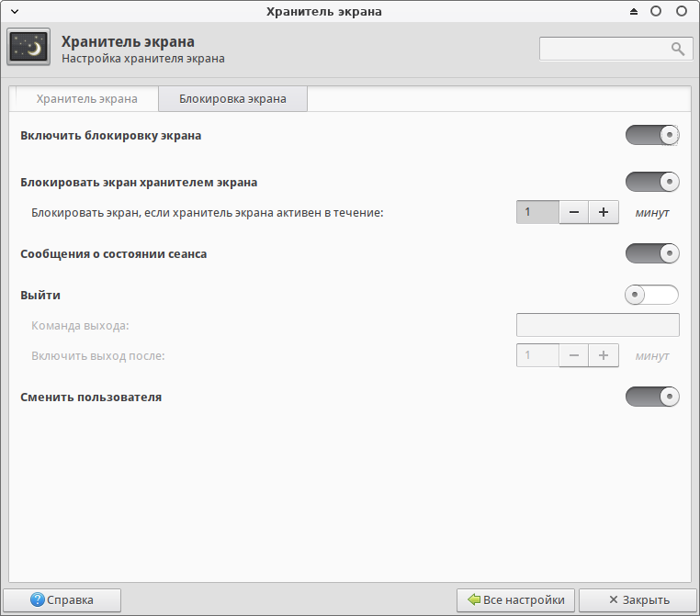Click the Команда выхода input field

pos(598,325)
